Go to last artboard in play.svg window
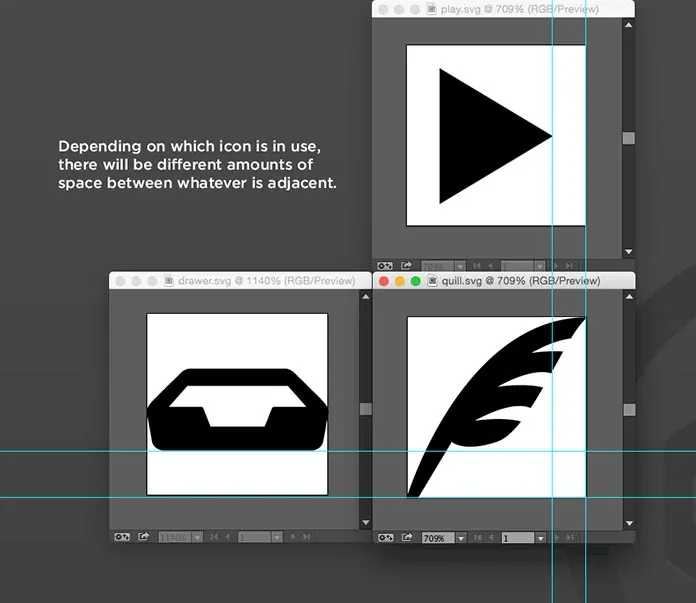Screen dimensions: 696x603 569,266
